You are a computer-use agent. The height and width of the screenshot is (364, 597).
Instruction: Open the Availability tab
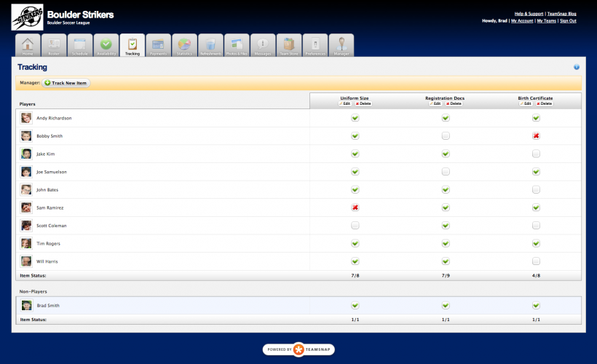coord(106,45)
